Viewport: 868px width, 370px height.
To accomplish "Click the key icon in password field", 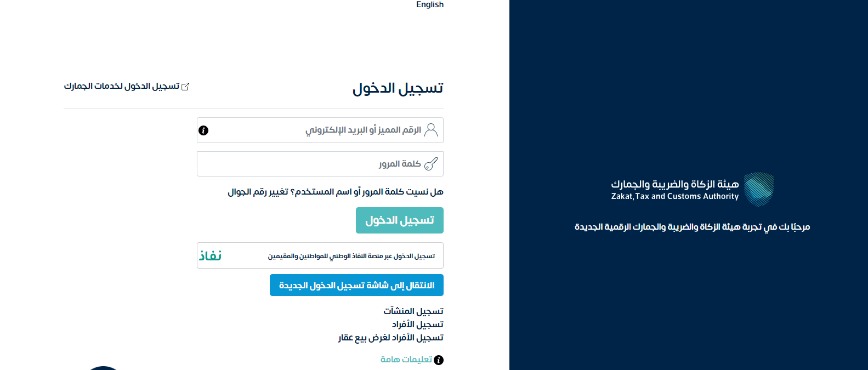I will pyautogui.click(x=431, y=164).
